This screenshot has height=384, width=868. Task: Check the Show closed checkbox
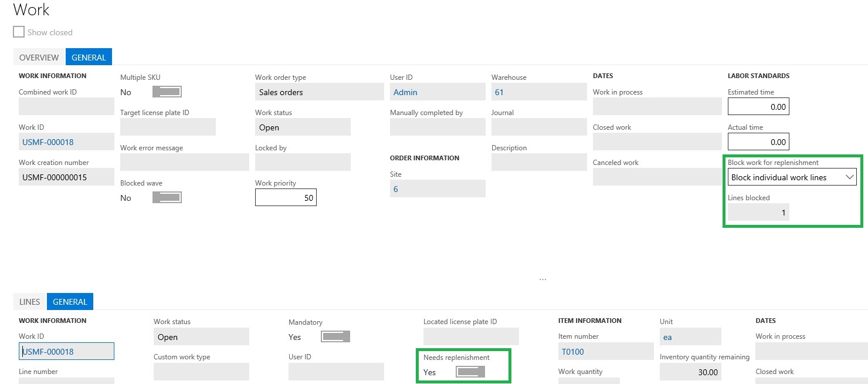click(x=19, y=32)
